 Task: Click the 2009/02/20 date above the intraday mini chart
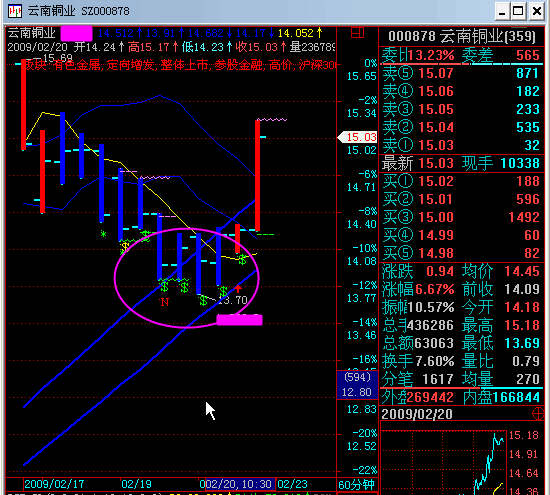click(417, 414)
